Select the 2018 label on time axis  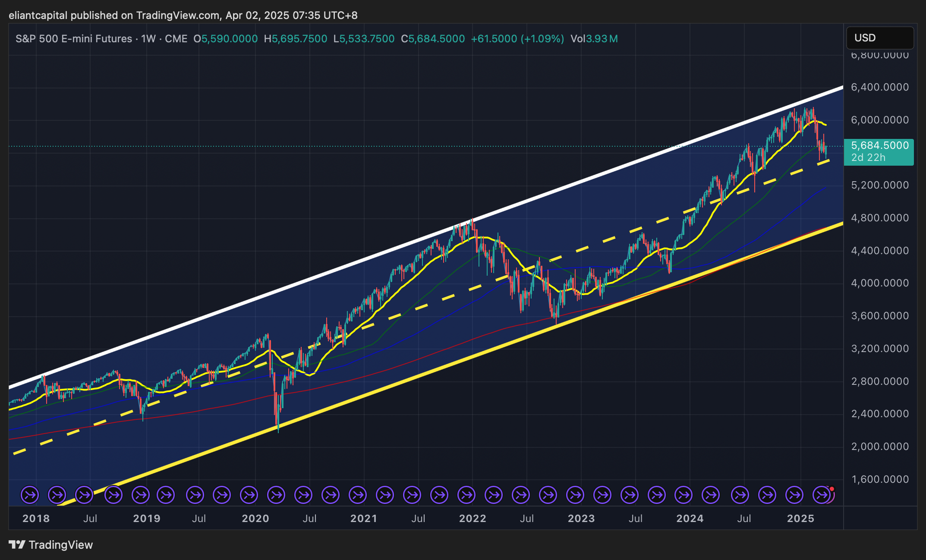[x=36, y=519]
